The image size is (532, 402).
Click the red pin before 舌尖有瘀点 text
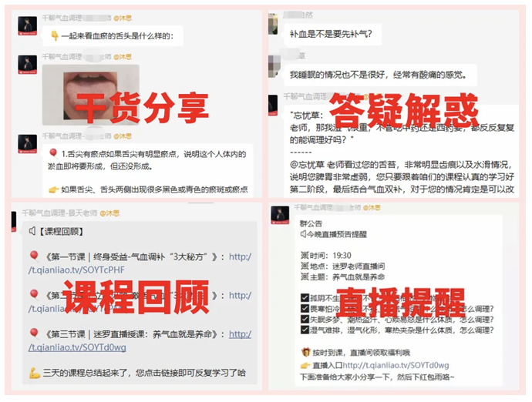coord(53,153)
